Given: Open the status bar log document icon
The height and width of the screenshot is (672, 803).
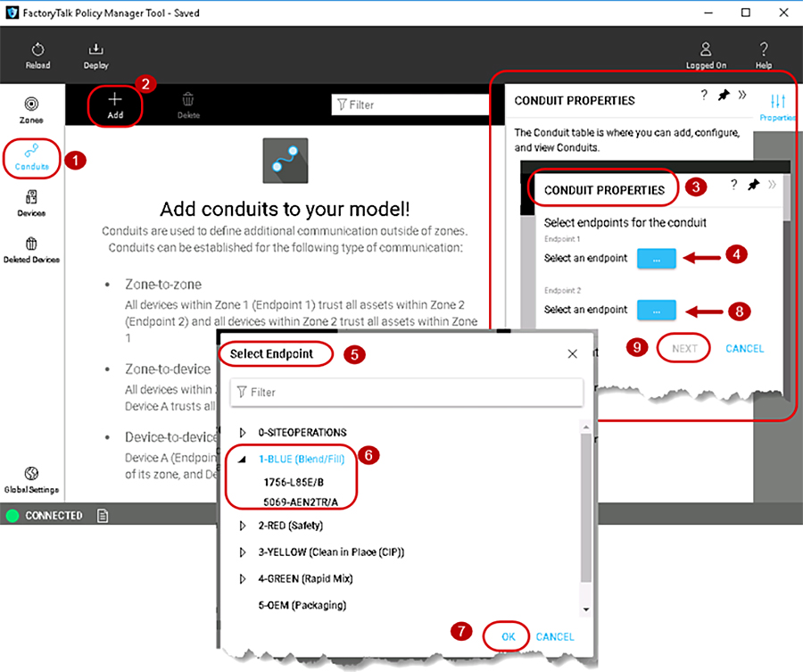Looking at the screenshot, I should [103, 516].
